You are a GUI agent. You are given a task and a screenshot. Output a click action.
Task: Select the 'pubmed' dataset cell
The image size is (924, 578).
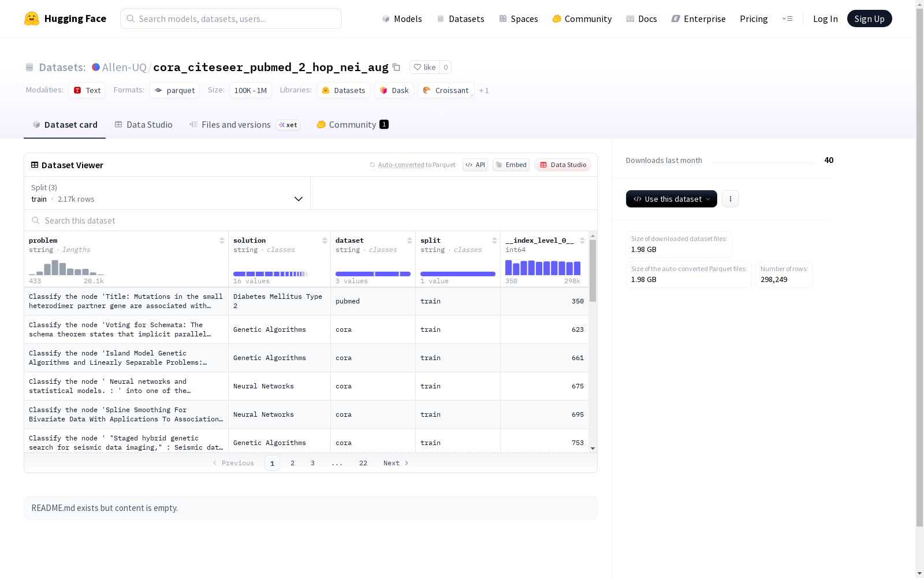[x=373, y=301]
